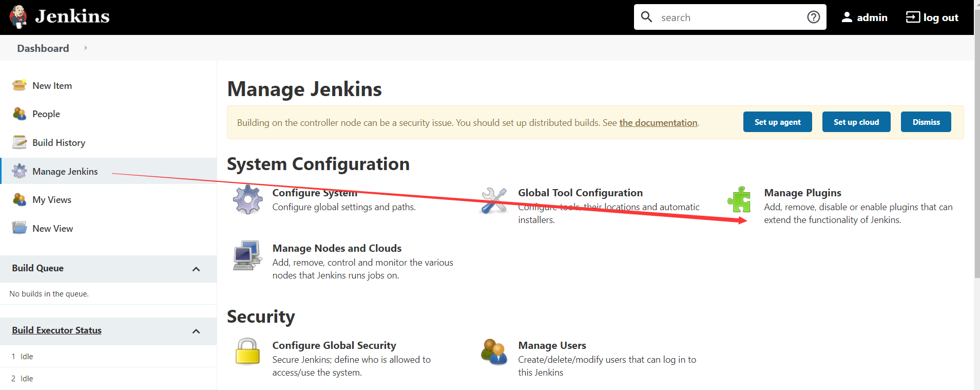
Task: Click the Dashboard breadcrumb link
Action: 43,48
